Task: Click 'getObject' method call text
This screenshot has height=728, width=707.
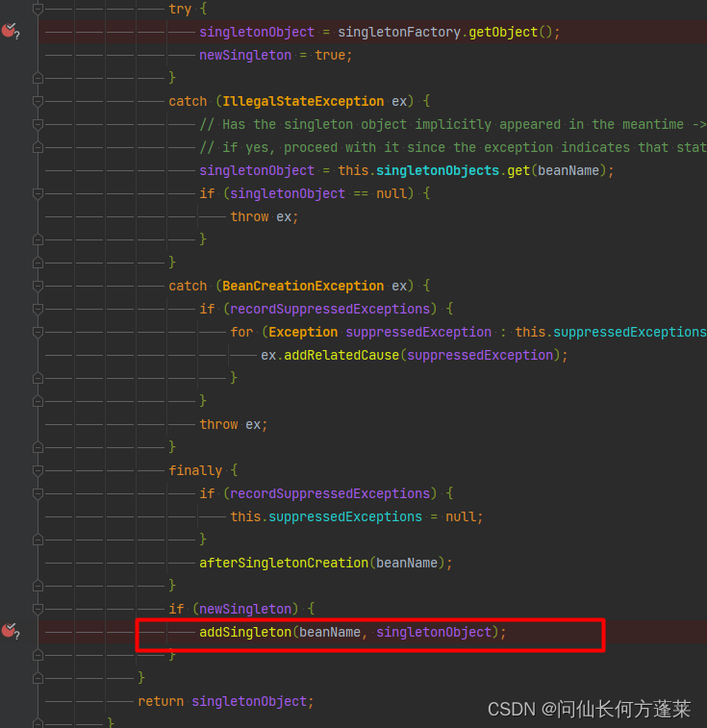Action: point(503,32)
